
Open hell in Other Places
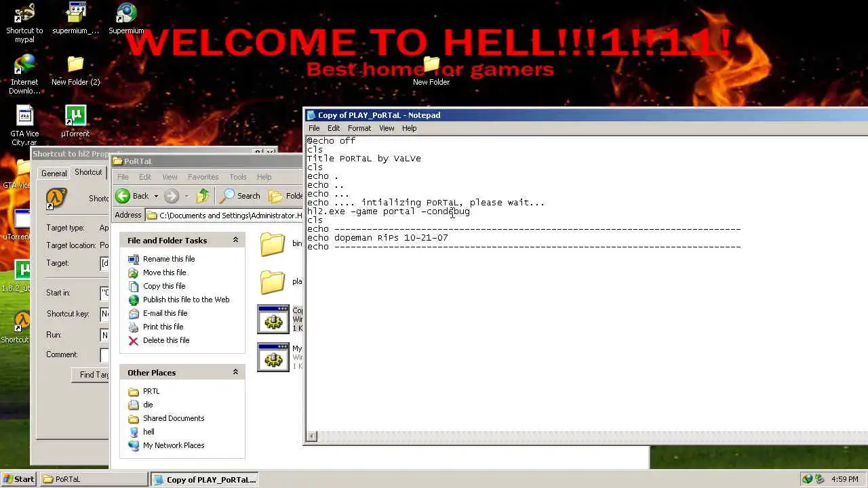pyautogui.click(x=149, y=432)
